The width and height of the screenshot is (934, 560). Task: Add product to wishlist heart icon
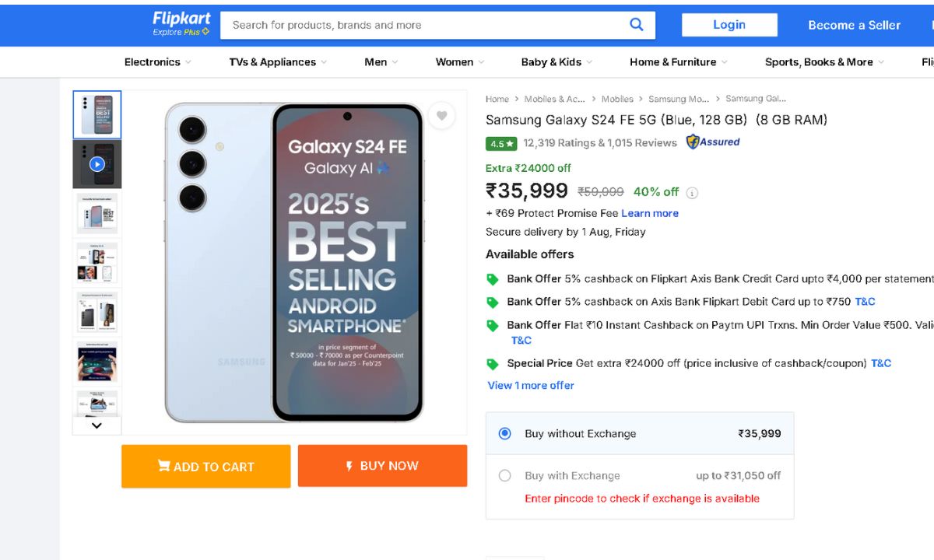point(441,116)
